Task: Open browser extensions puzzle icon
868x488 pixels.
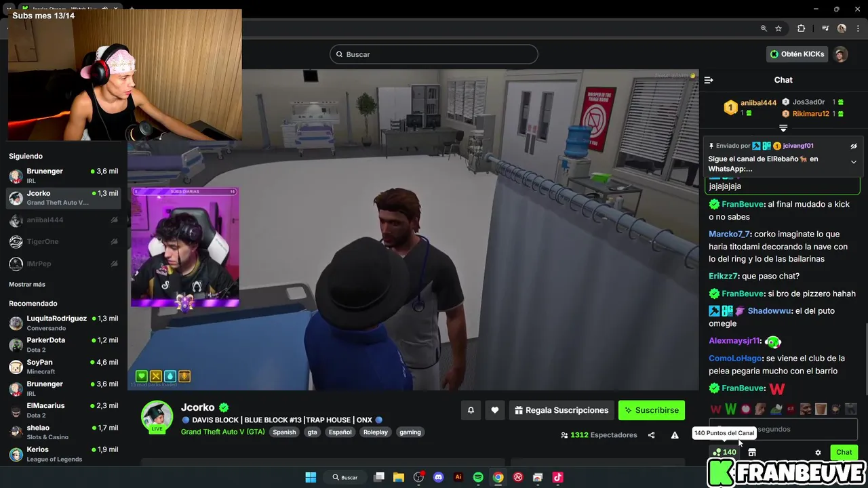Action: 801,28
